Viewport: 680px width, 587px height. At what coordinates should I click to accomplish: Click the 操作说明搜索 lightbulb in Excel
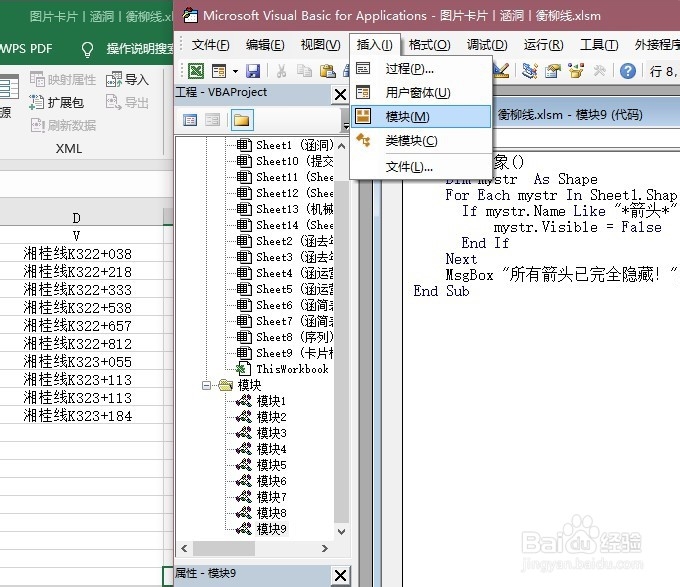(87, 49)
